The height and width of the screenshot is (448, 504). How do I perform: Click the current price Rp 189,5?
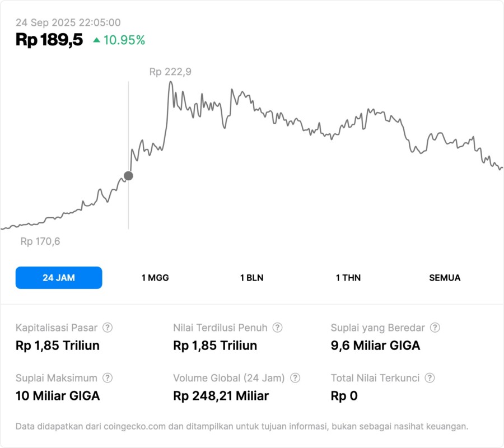[x=49, y=40]
